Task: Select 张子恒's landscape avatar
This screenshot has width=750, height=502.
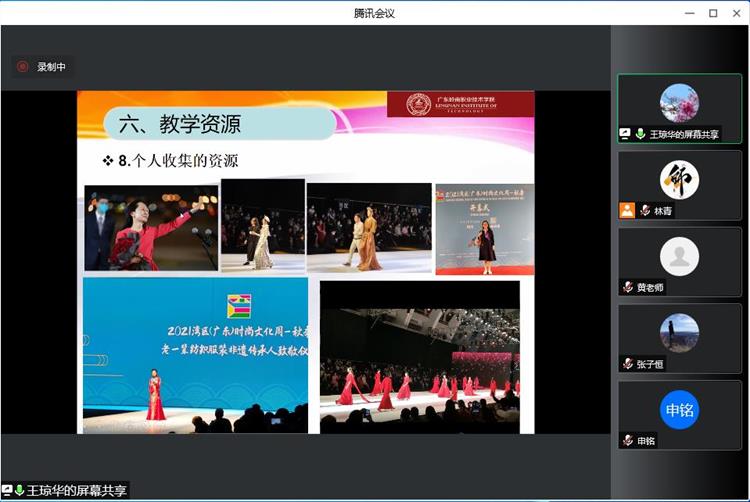Action: tap(679, 333)
